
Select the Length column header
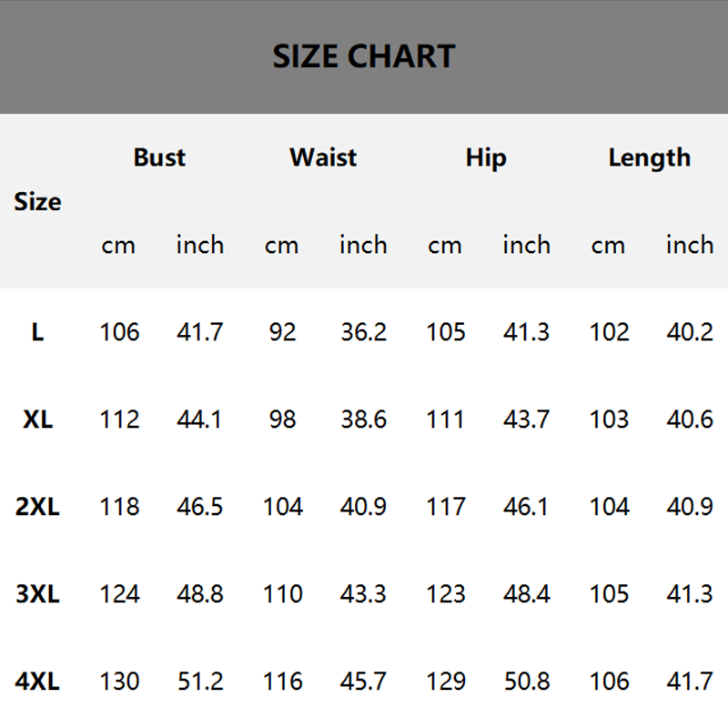tap(649, 157)
